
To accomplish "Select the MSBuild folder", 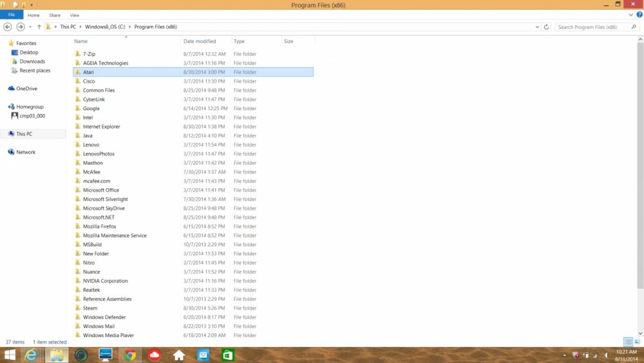I will (92, 244).
